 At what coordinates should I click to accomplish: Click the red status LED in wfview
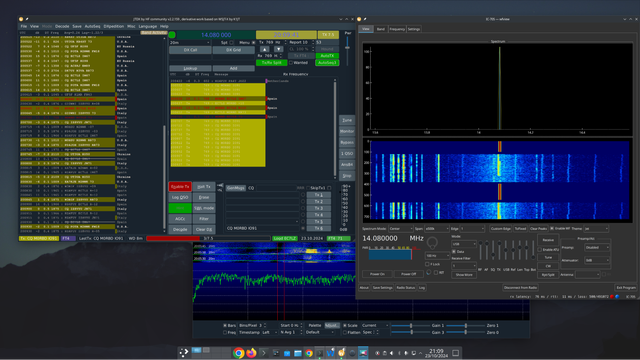612,297
